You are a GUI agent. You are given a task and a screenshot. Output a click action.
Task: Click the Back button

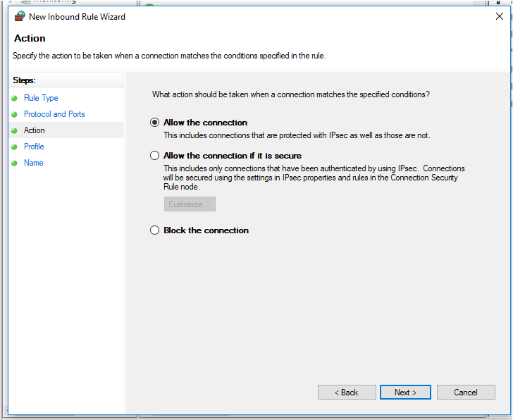pyautogui.click(x=347, y=393)
